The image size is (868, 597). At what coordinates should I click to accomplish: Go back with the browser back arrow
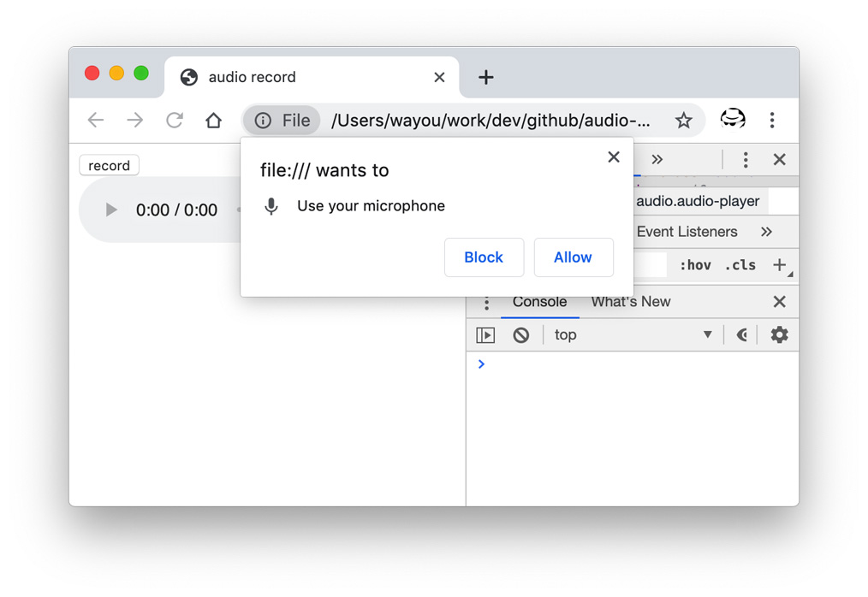pyautogui.click(x=96, y=120)
